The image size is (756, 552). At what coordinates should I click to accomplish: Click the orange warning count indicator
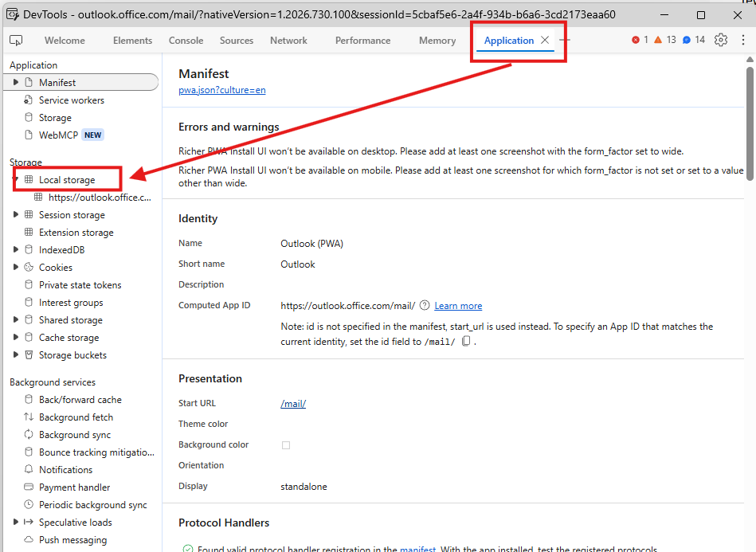(x=665, y=40)
